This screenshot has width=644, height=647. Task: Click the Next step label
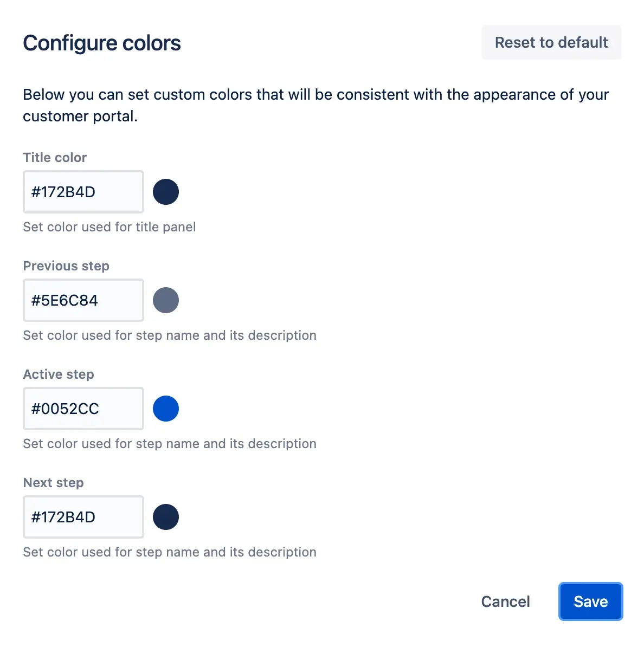[53, 482]
